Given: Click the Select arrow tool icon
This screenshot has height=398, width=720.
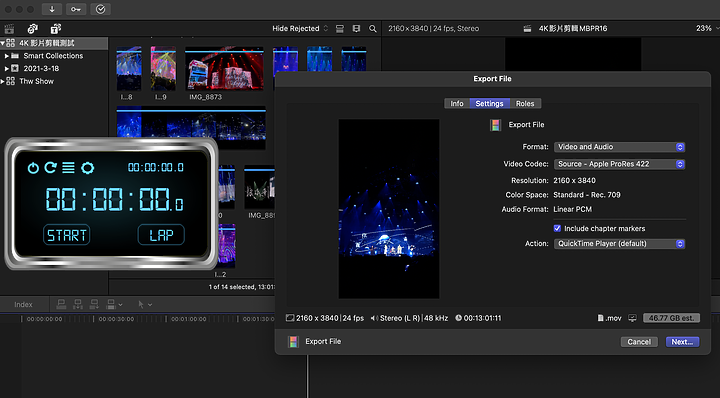Looking at the screenshot, I should 141,304.
